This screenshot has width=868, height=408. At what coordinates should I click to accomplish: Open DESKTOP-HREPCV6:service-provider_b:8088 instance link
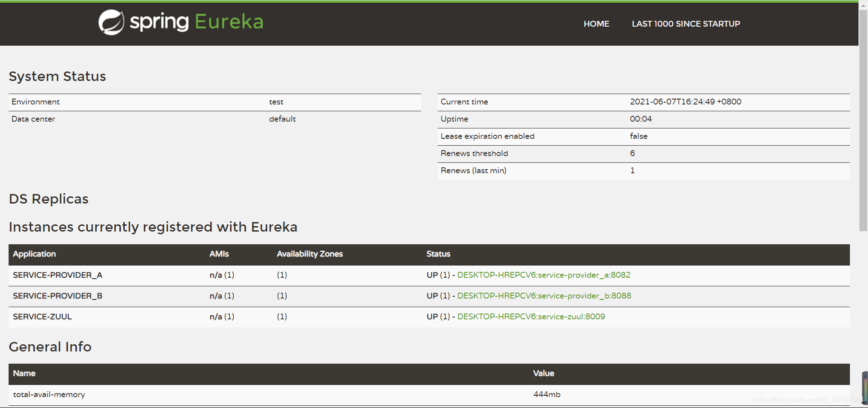(x=544, y=296)
